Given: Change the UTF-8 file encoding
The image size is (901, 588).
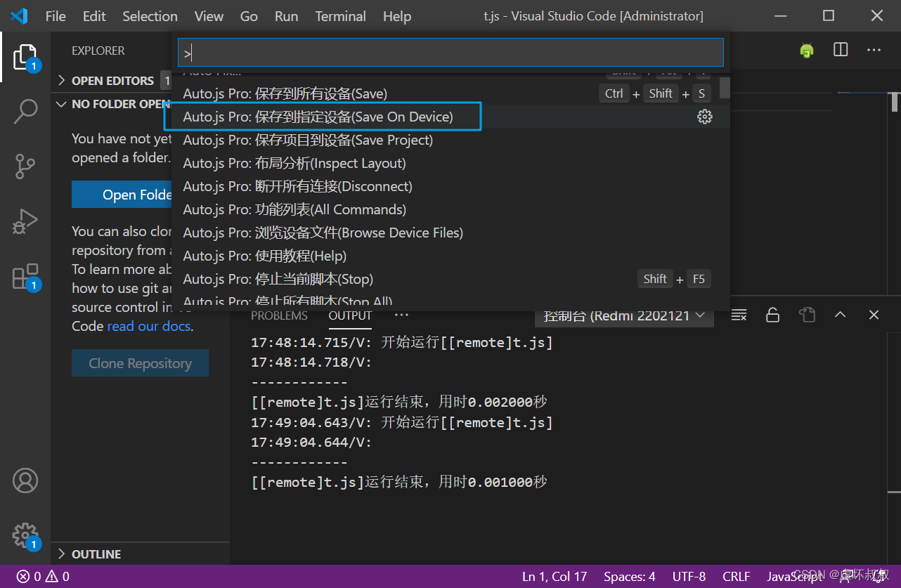Looking at the screenshot, I should [689, 577].
